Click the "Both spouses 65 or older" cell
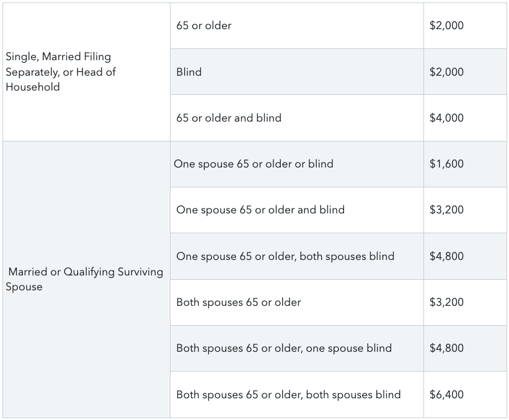This screenshot has width=509, height=420. point(239,302)
